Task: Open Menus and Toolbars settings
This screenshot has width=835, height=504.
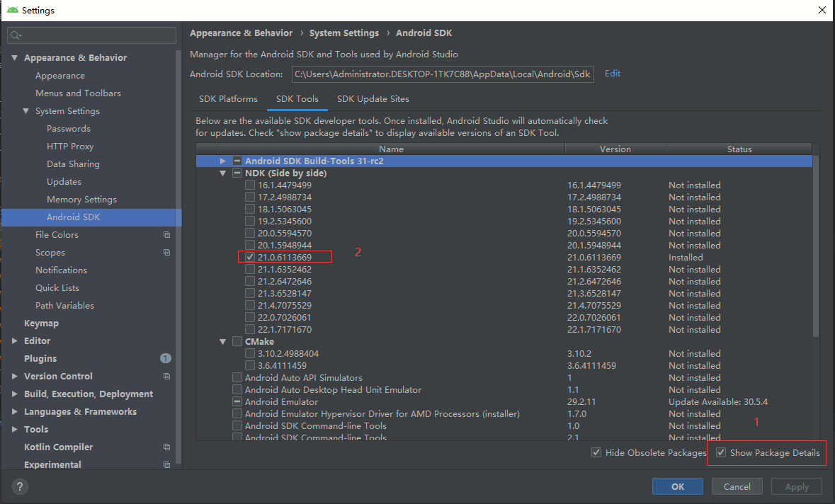Action: click(79, 93)
